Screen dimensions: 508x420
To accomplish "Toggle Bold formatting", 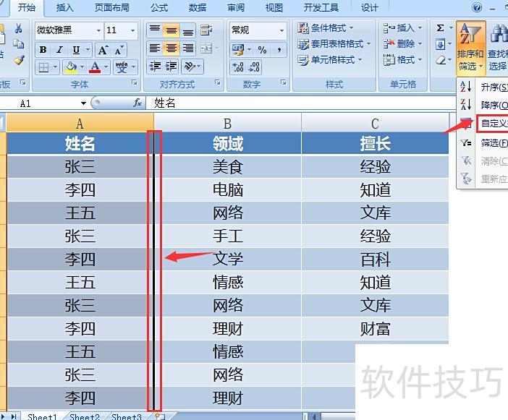I will pos(43,50).
